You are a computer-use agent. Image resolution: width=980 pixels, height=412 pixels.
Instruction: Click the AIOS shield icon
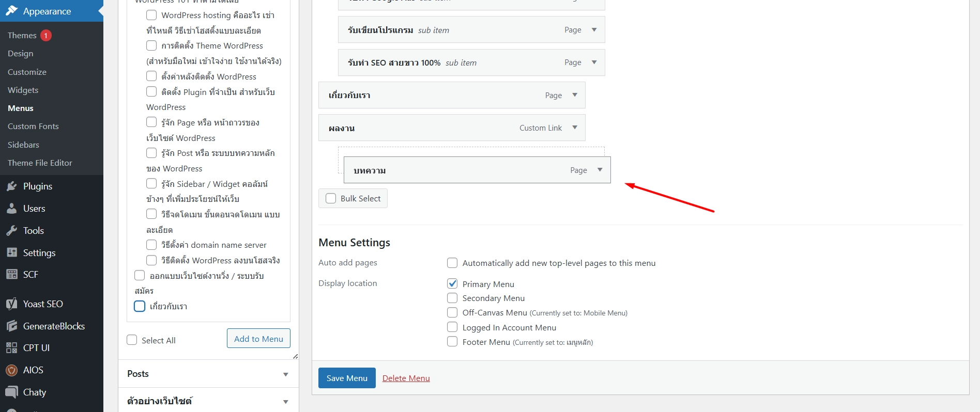coord(11,370)
